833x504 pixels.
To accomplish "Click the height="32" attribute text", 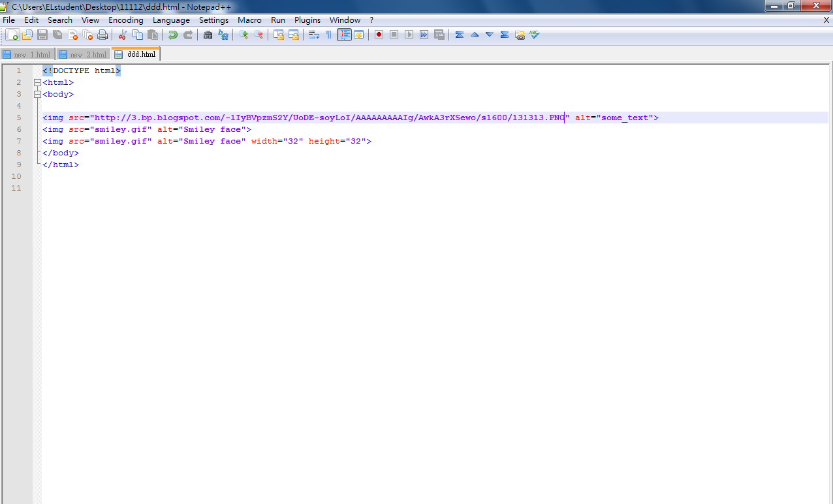I will [338, 141].
